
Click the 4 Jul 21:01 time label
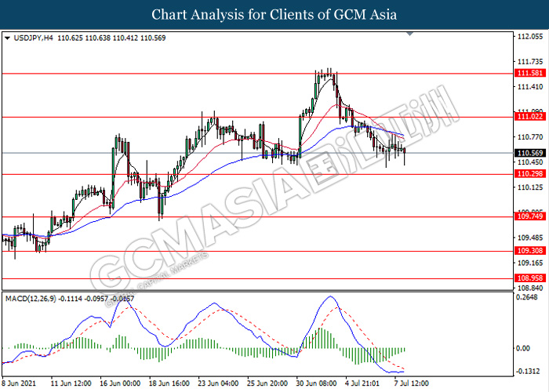(x=362, y=383)
